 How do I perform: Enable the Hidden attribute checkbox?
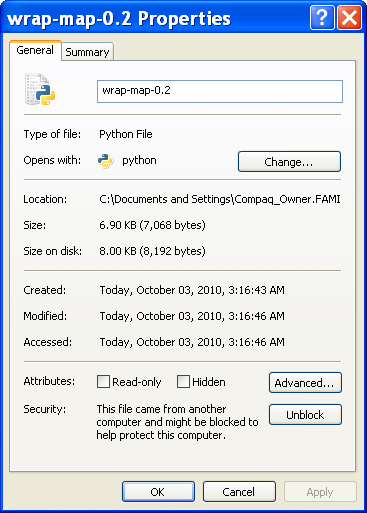[x=183, y=382]
